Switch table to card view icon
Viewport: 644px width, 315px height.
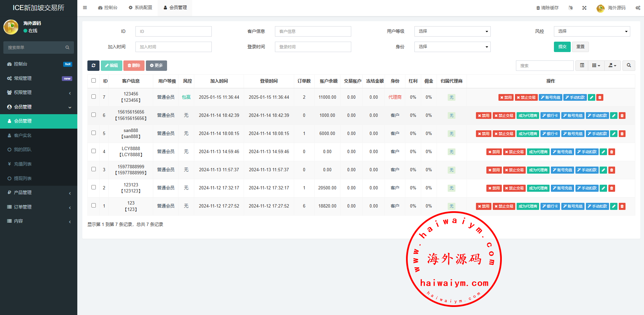coord(582,65)
